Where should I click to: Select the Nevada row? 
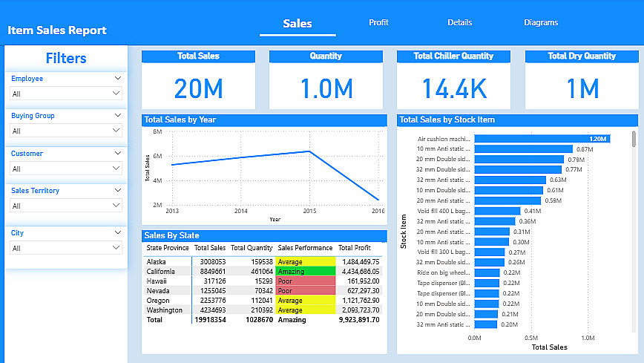[263, 291]
